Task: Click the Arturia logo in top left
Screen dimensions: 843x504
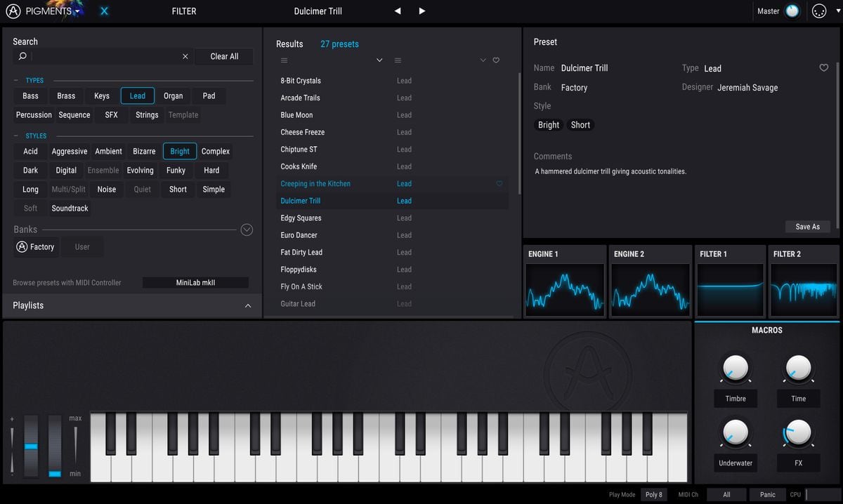Action: point(13,11)
